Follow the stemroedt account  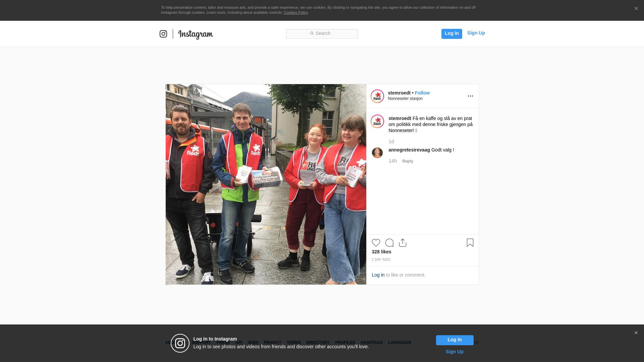[x=422, y=93]
